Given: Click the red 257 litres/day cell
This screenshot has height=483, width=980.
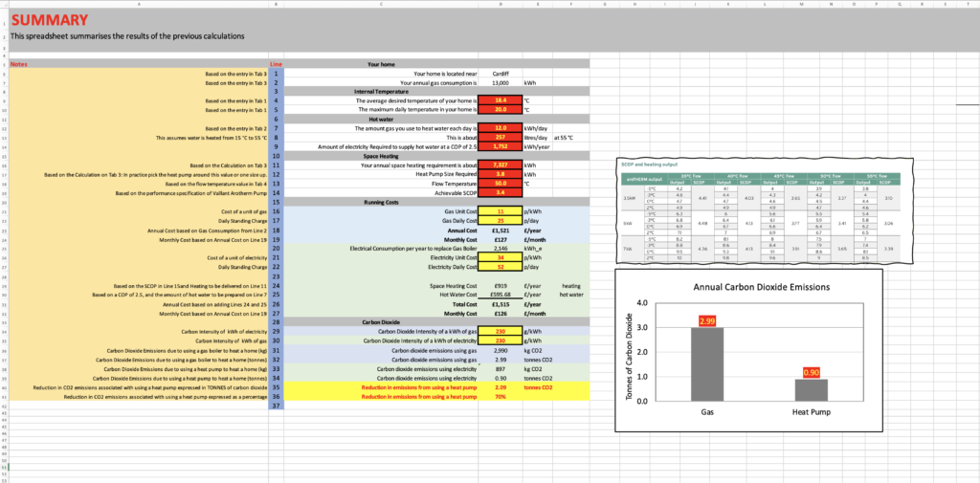Looking at the screenshot, I should (500, 137).
